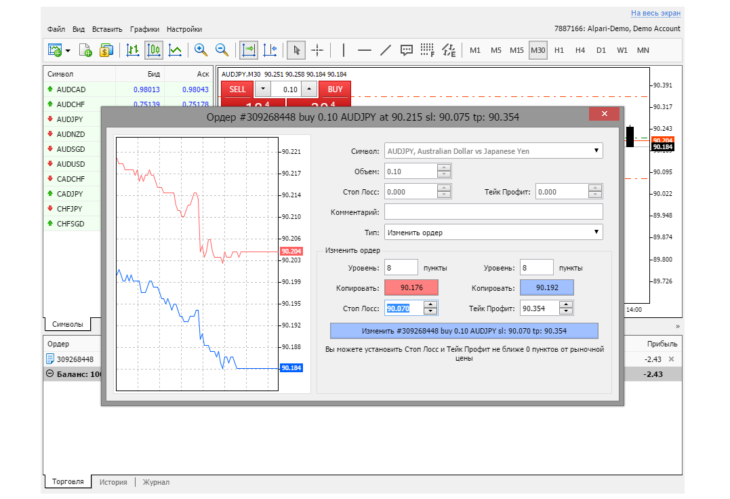The image size is (730, 499).
Task: Select the text label tool
Action: coord(406,50)
